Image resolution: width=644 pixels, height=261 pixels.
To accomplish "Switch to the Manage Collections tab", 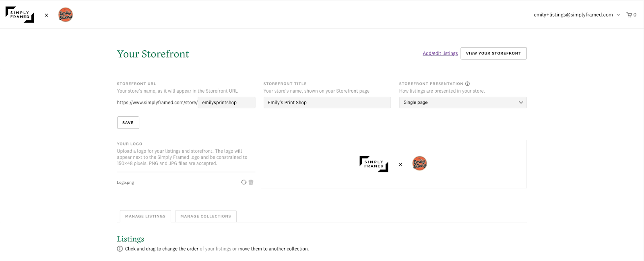I will click(206, 216).
